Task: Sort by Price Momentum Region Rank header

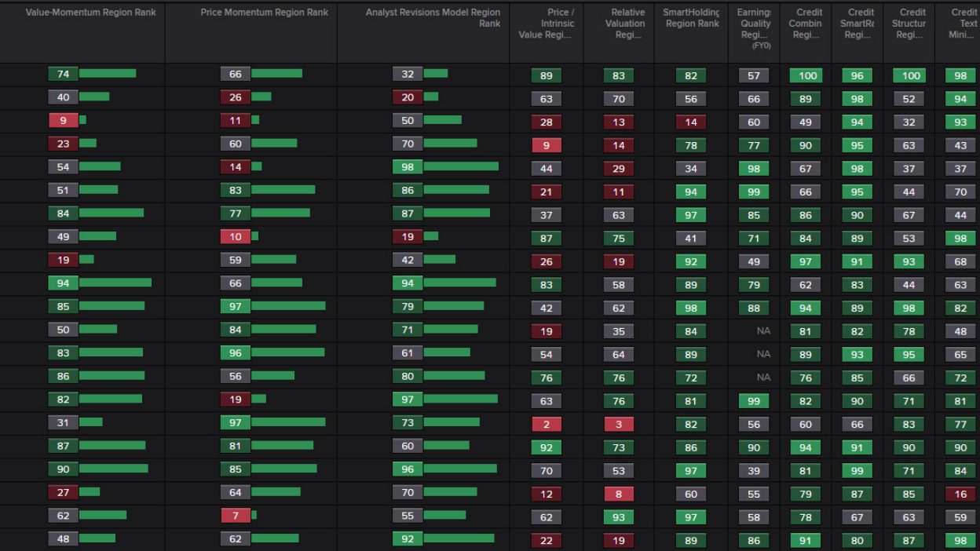Action: [264, 13]
